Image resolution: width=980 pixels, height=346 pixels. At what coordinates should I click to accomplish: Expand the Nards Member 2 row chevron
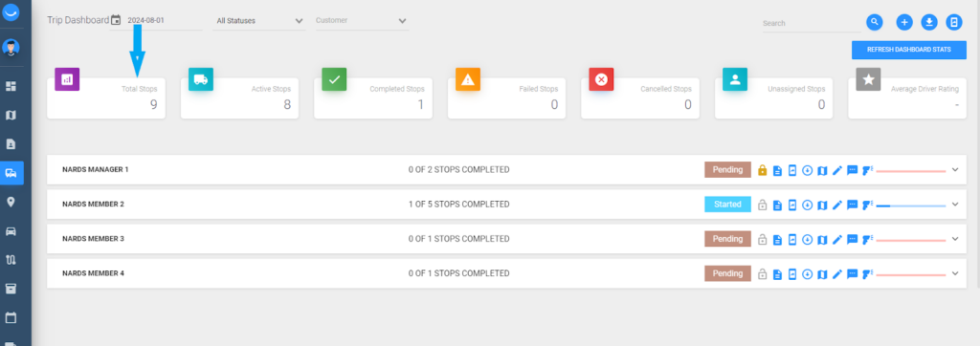pyautogui.click(x=955, y=205)
